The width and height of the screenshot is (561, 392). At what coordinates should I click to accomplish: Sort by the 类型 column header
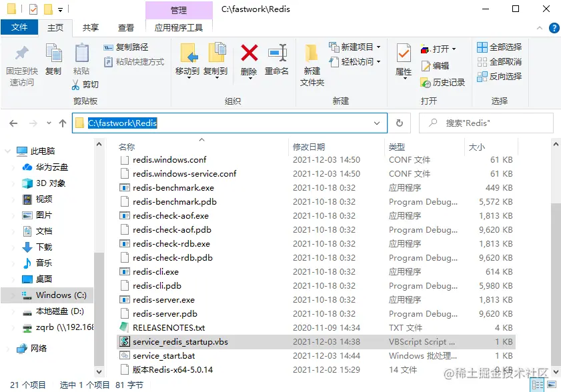397,147
